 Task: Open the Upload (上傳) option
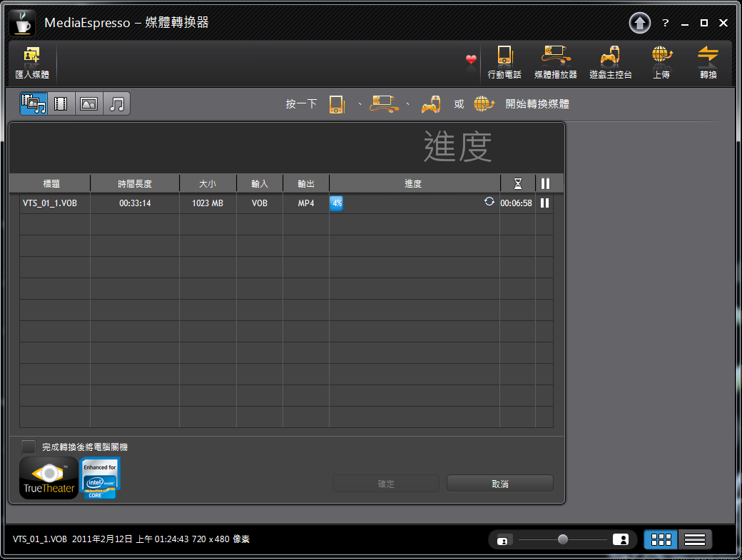coord(661,63)
